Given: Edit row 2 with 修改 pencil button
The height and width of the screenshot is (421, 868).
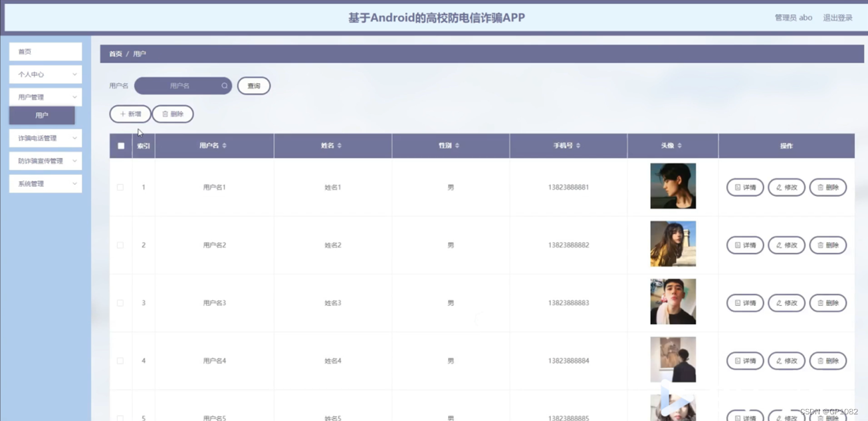Looking at the screenshot, I should tap(786, 245).
